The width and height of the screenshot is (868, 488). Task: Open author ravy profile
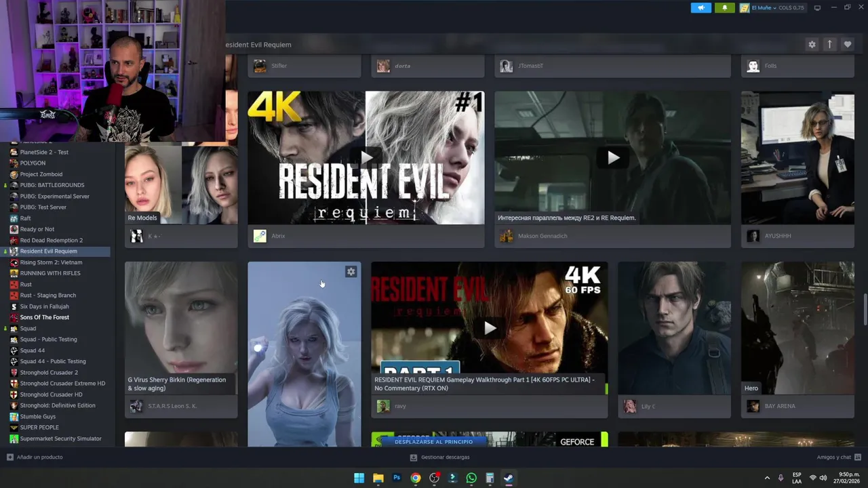[400, 406]
